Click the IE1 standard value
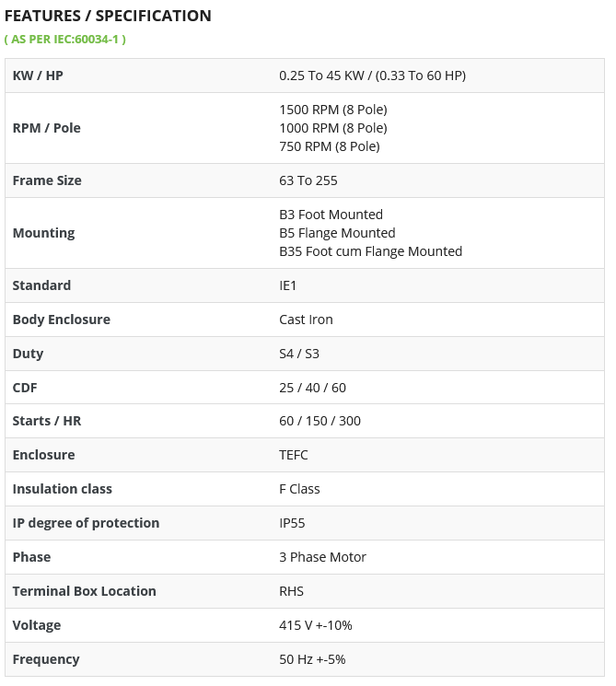 tap(288, 285)
